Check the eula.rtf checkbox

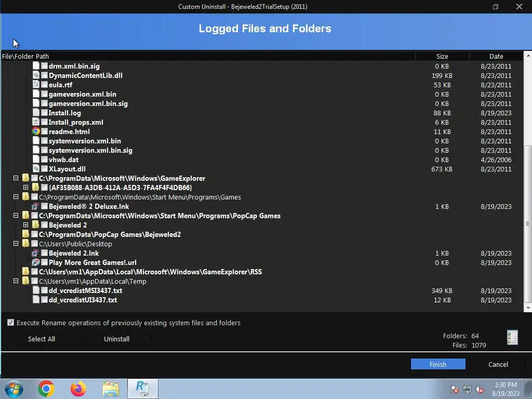[x=45, y=85]
